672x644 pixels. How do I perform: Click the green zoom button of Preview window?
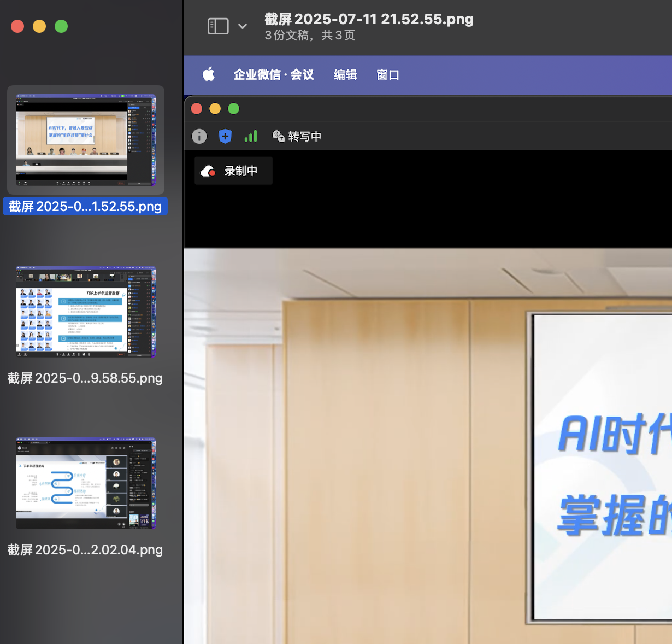(61, 26)
